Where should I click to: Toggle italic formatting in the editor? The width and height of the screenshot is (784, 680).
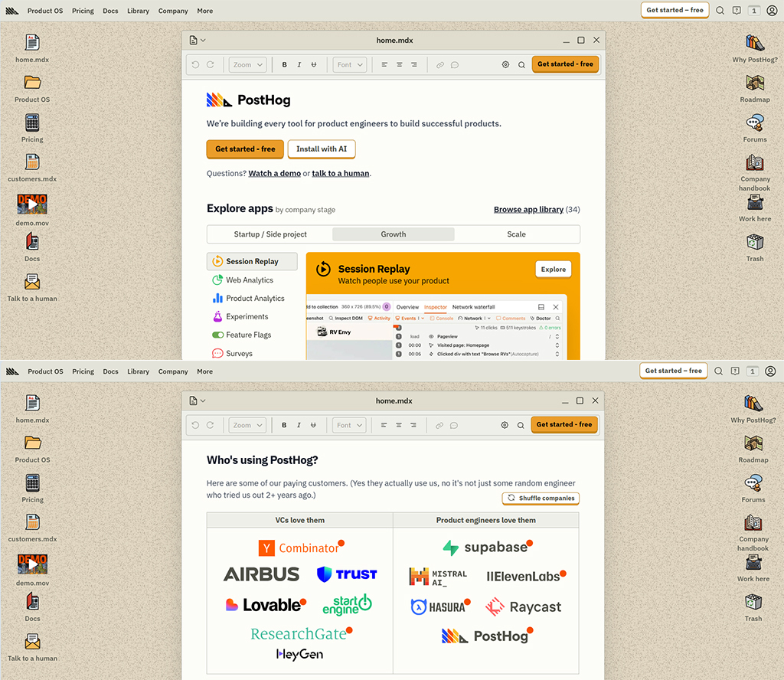299,64
